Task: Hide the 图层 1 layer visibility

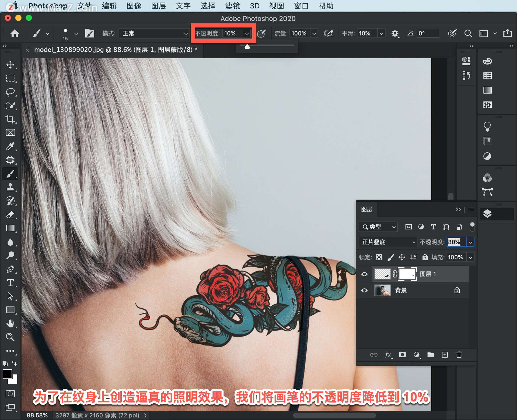Action: pos(364,274)
